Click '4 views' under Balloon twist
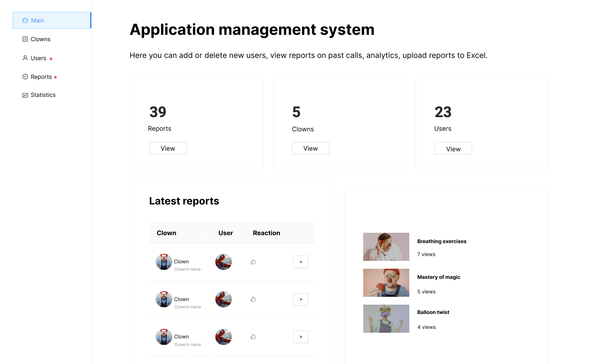595x364 pixels. [x=426, y=327]
